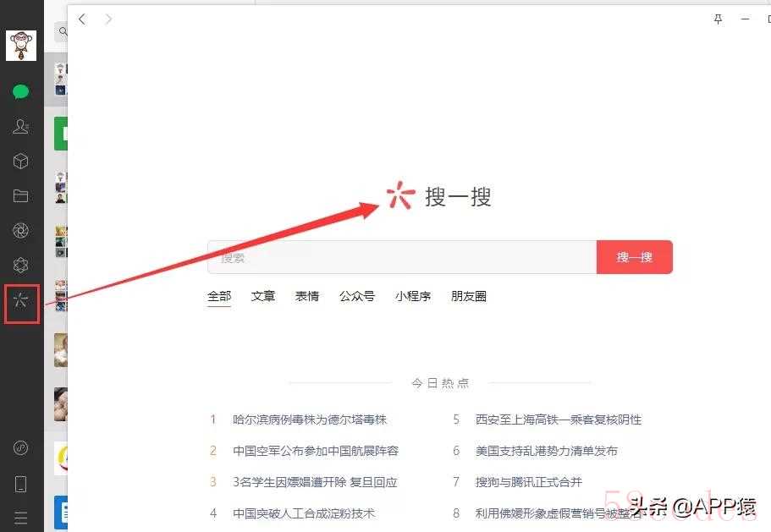Open the Mini Programs sidebar icon
Screen dimensions: 771x532
(20, 447)
